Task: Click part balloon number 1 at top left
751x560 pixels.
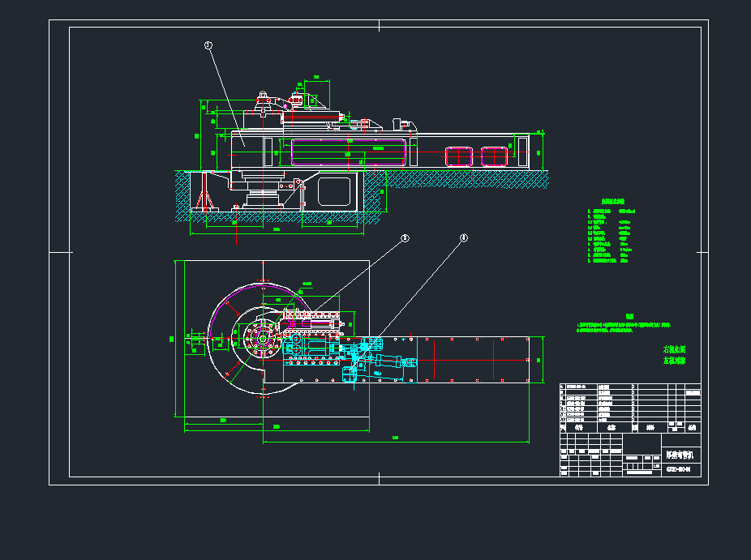Action: click(208, 46)
